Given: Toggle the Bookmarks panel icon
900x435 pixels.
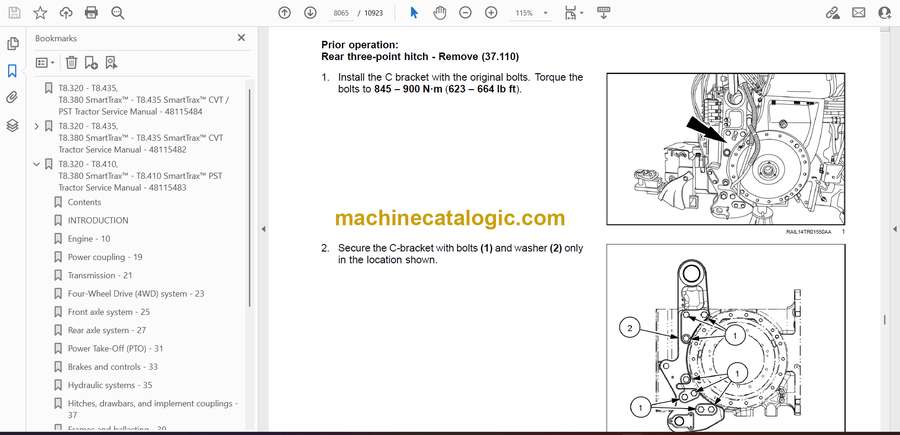Looking at the screenshot, I should coord(13,71).
